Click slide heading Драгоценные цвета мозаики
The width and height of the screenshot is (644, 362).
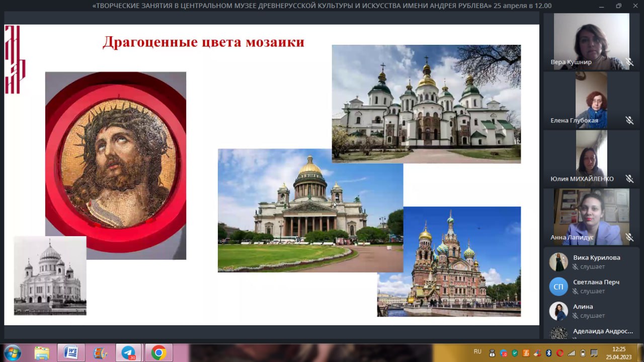click(x=203, y=42)
